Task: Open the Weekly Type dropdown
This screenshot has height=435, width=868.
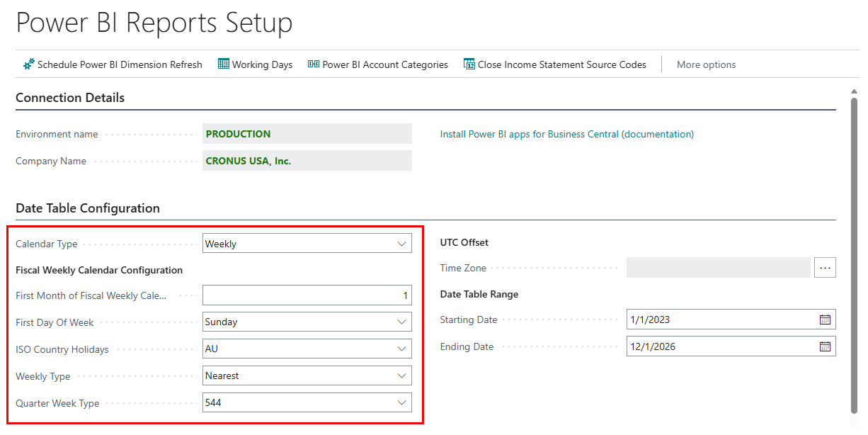Action: pos(401,376)
